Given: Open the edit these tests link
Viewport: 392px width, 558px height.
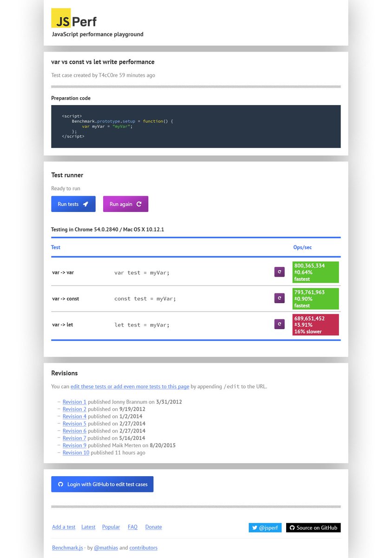Looking at the screenshot, I should 130,386.
